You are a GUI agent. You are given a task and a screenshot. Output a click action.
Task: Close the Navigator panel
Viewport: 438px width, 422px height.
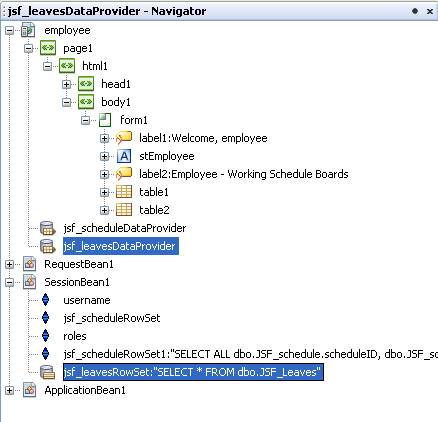pyautogui.click(x=430, y=11)
